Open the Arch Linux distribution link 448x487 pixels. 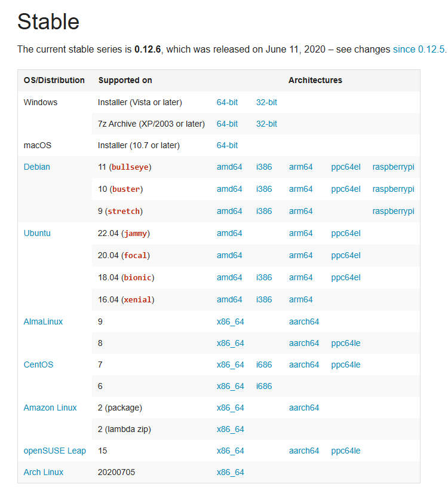[x=44, y=472]
